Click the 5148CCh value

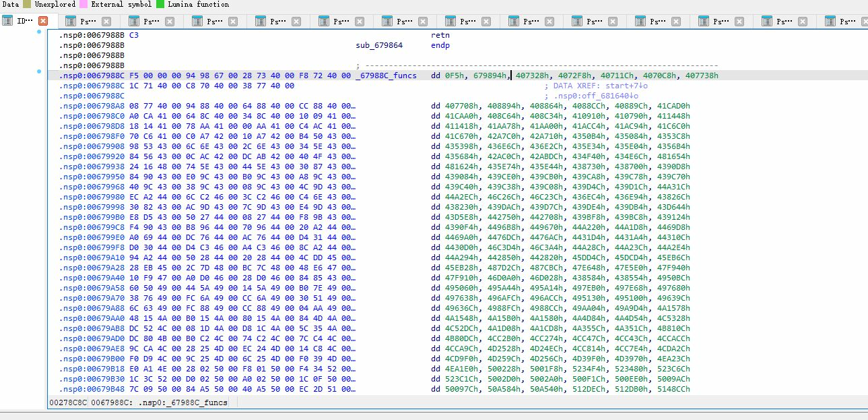pos(673,389)
